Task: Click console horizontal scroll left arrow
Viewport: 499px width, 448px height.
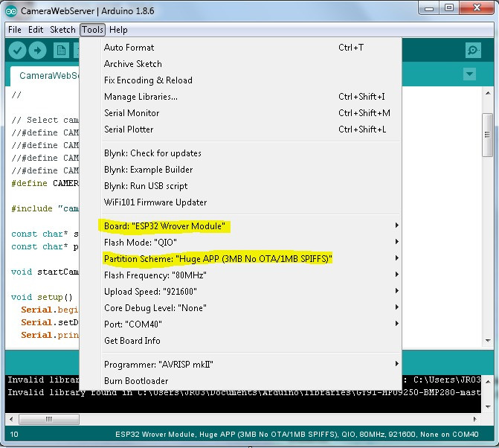Action: pyautogui.click(x=11, y=419)
